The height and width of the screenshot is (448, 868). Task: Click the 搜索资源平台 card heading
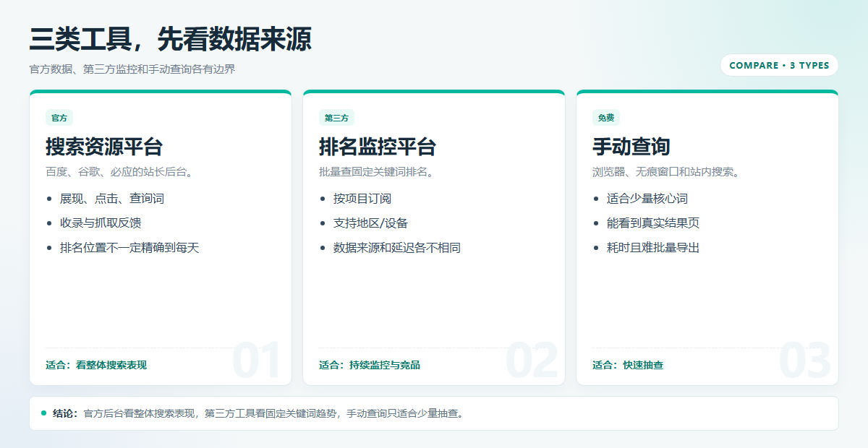(104, 147)
